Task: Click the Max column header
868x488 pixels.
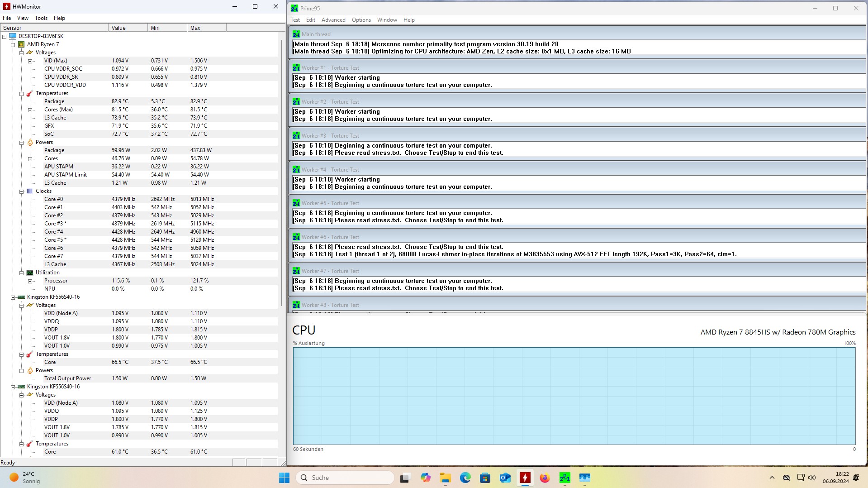Action: click(207, 28)
